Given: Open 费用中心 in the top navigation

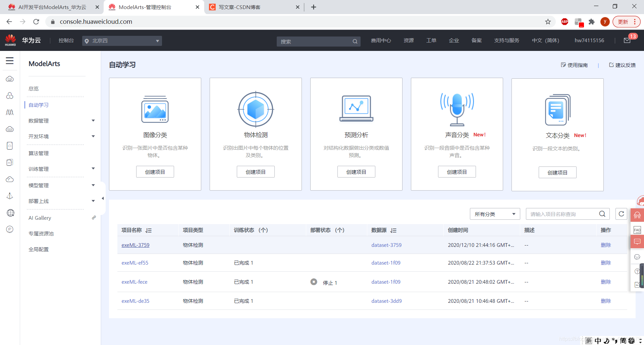Looking at the screenshot, I should point(381,41).
